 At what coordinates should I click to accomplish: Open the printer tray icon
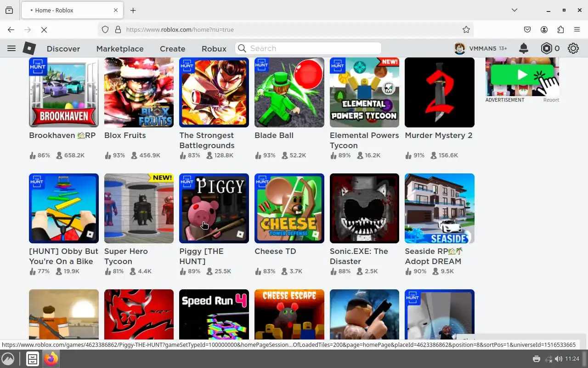coord(536,359)
